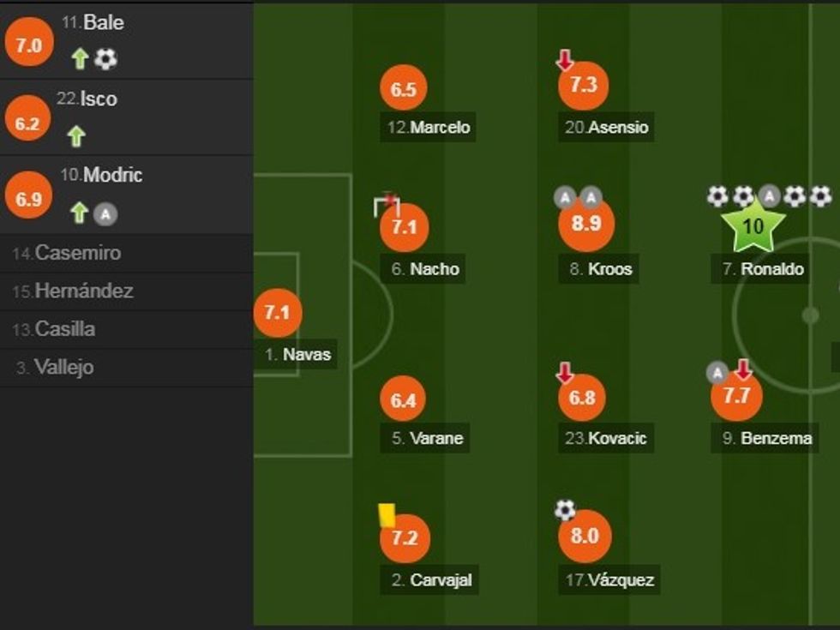Click the green substitution arrow under Isco
Image resolution: width=840 pixels, height=630 pixels.
pyautogui.click(x=76, y=135)
